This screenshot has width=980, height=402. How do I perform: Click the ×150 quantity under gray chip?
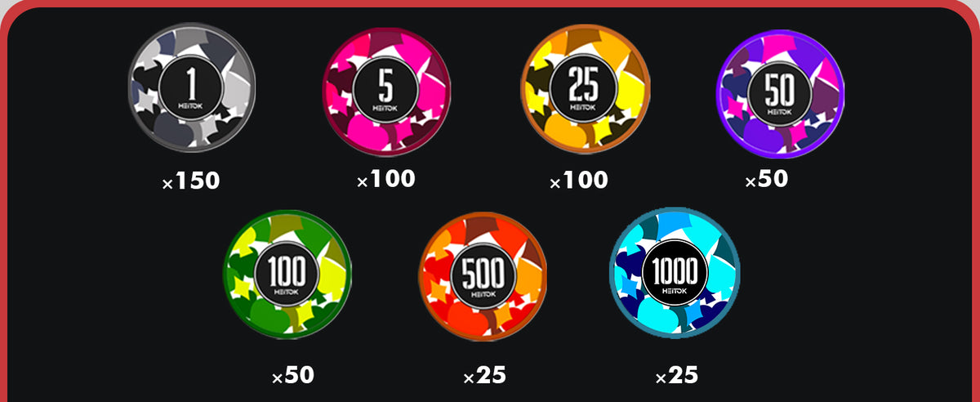click(192, 181)
